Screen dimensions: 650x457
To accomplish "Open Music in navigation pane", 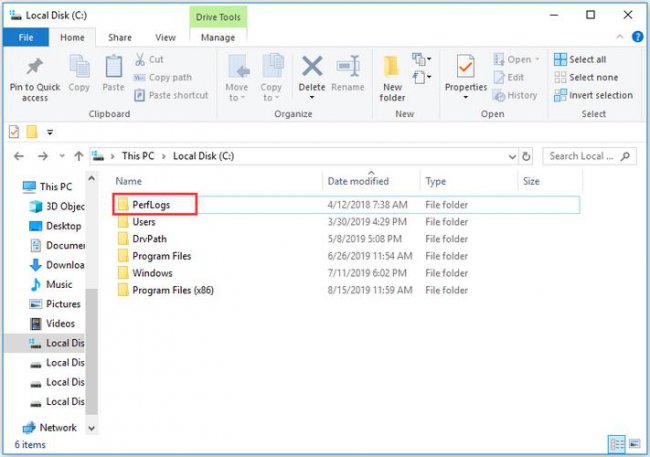I will click(51, 284).
